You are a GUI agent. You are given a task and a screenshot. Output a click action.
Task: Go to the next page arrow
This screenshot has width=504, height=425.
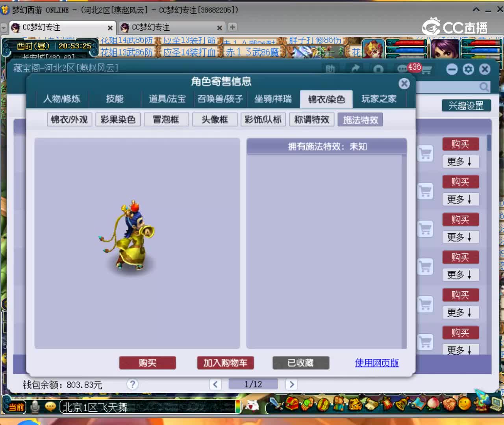coord(291,384)
